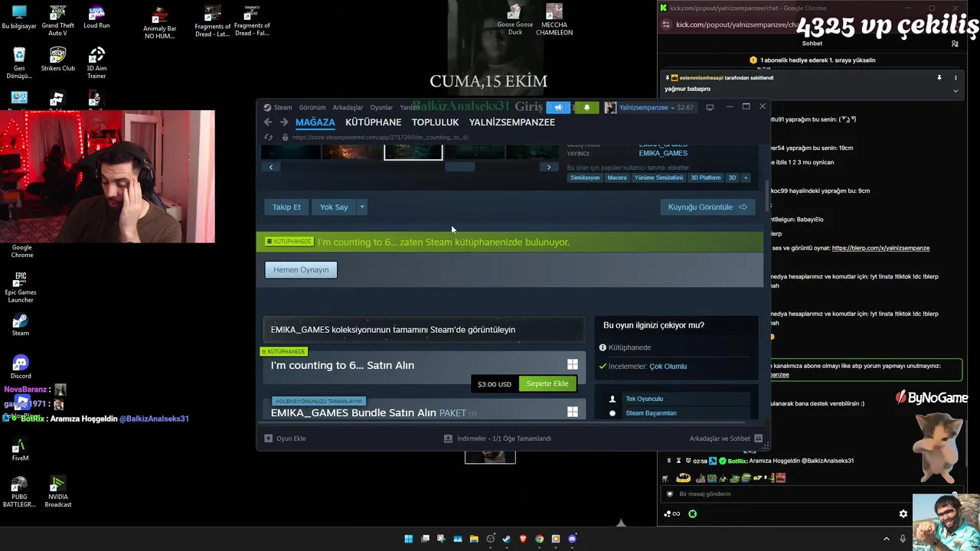Open Steam announcements megaphone button
The width and height of the screenshot is (980, 551).
[x=558, y=108]
